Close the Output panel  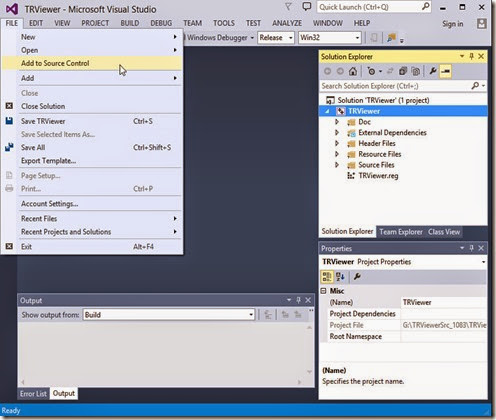coord(308,300)
